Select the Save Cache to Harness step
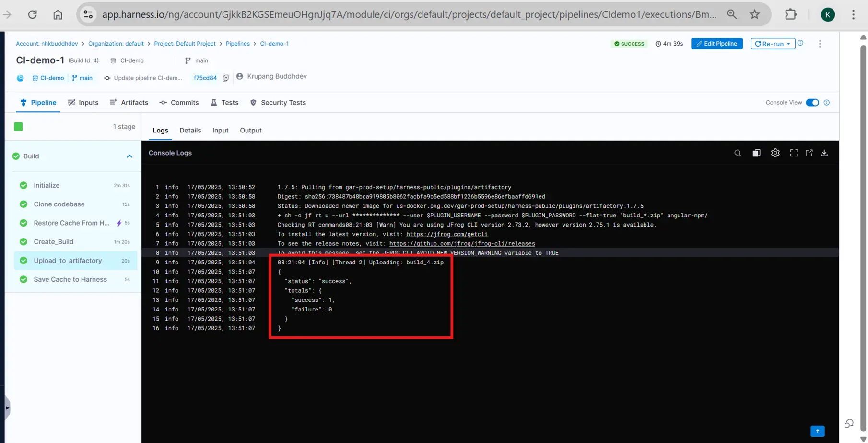 coord(75,279)
